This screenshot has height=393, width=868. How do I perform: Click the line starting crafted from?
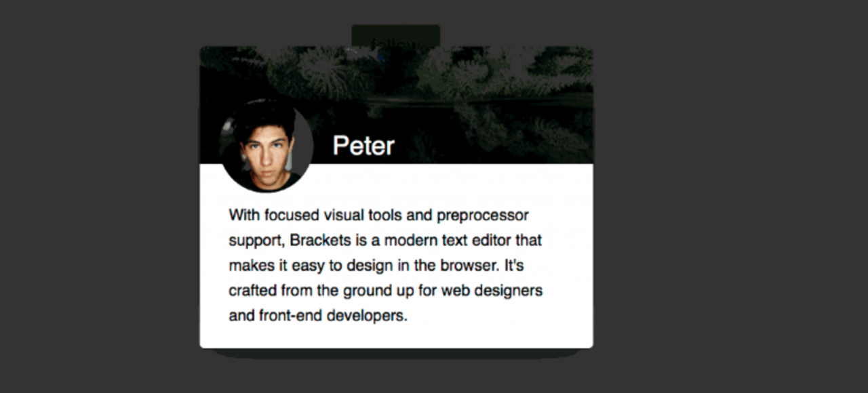385,291
